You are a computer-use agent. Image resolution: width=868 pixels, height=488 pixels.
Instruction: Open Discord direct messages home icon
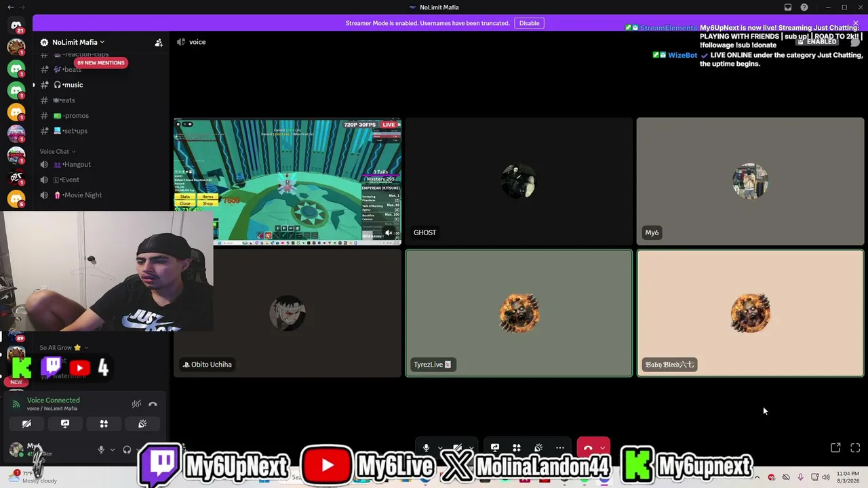point(16,26)
